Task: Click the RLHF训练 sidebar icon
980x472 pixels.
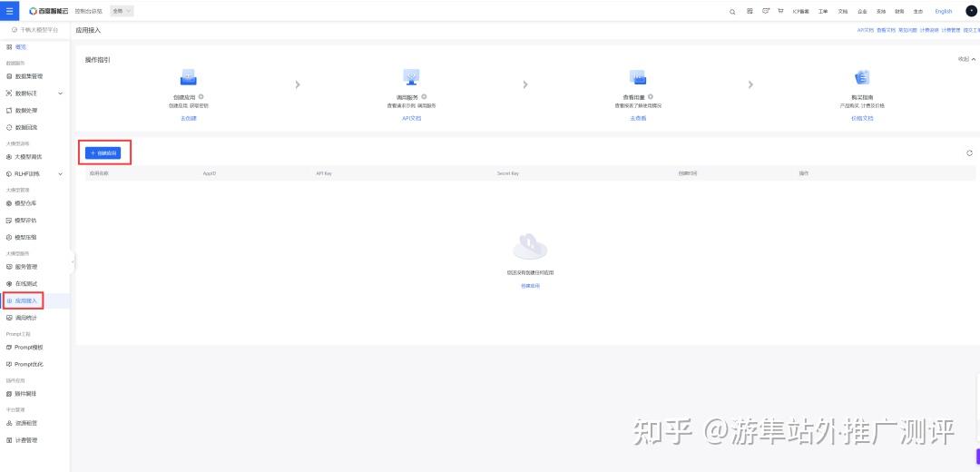Action: pos(9,173)
